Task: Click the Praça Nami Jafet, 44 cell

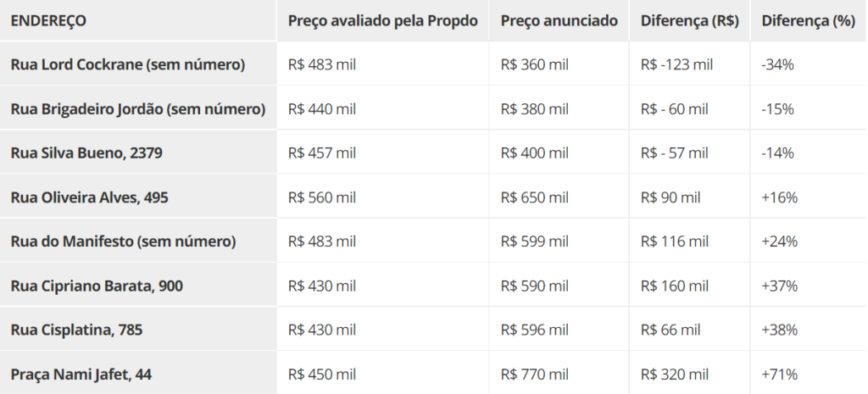Action: (138, 374)
